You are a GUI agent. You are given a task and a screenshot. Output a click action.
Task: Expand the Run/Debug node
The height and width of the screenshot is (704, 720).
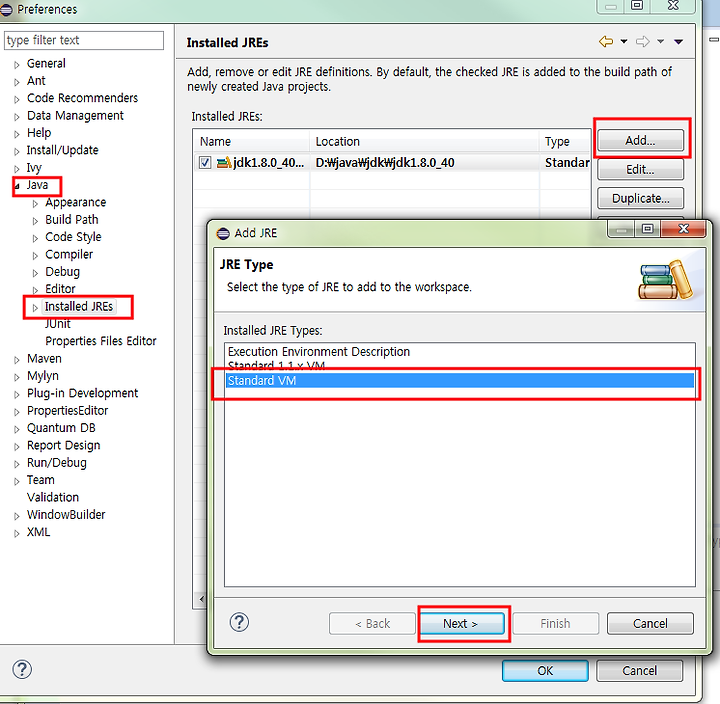(17, 464)
